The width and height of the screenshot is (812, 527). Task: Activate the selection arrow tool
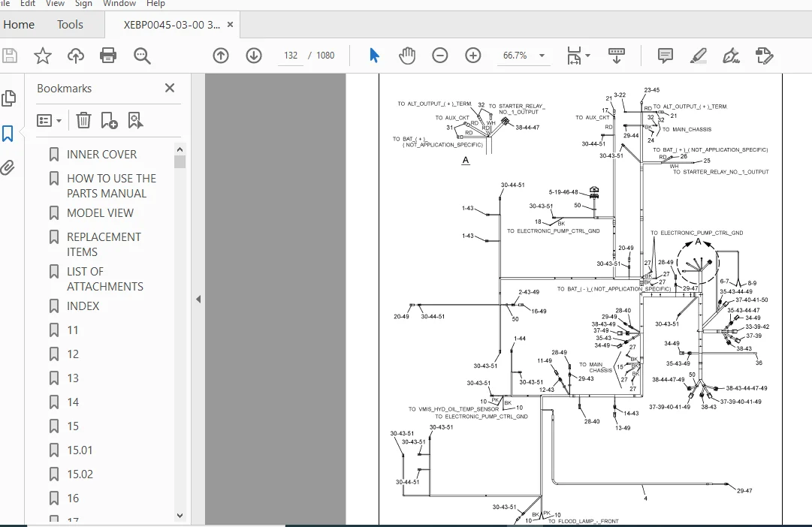click(x=374, y=56)
